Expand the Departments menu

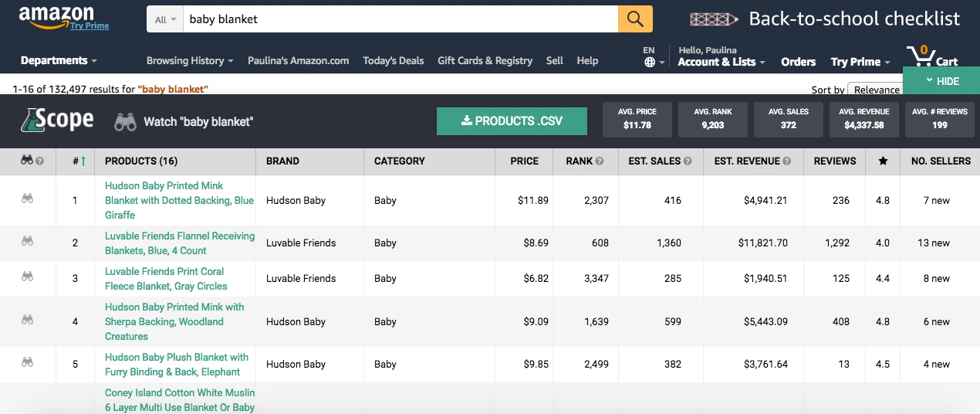(59, 60)
